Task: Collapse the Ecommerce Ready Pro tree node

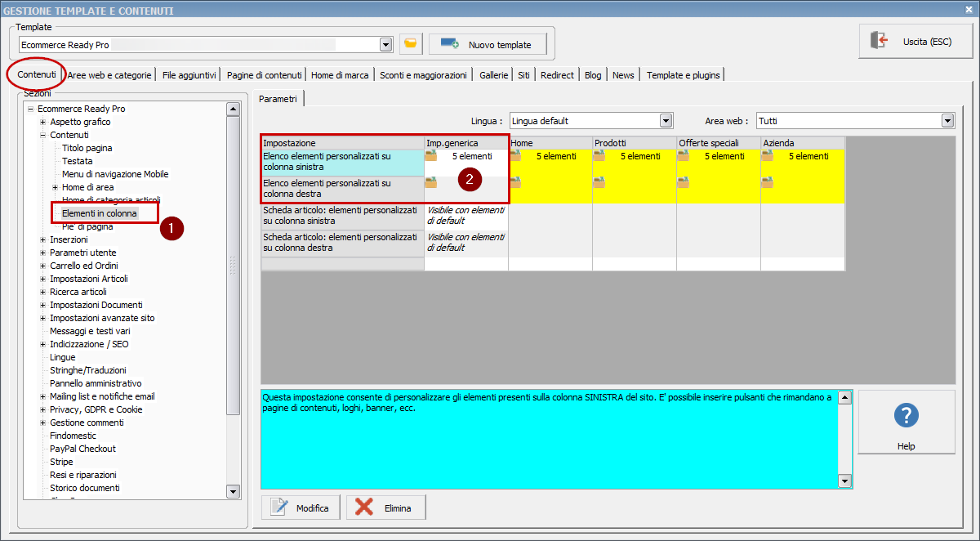Action: tap(31, 109)
